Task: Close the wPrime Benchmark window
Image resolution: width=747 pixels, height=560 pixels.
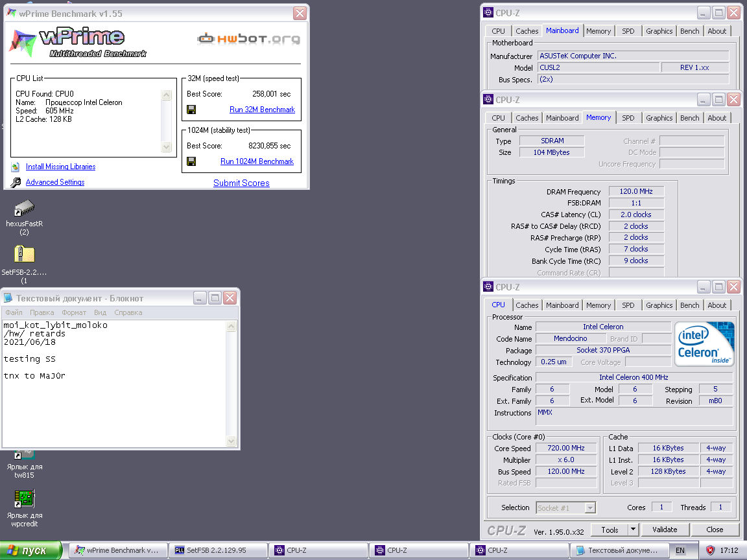Action: (x=300, y=13)
